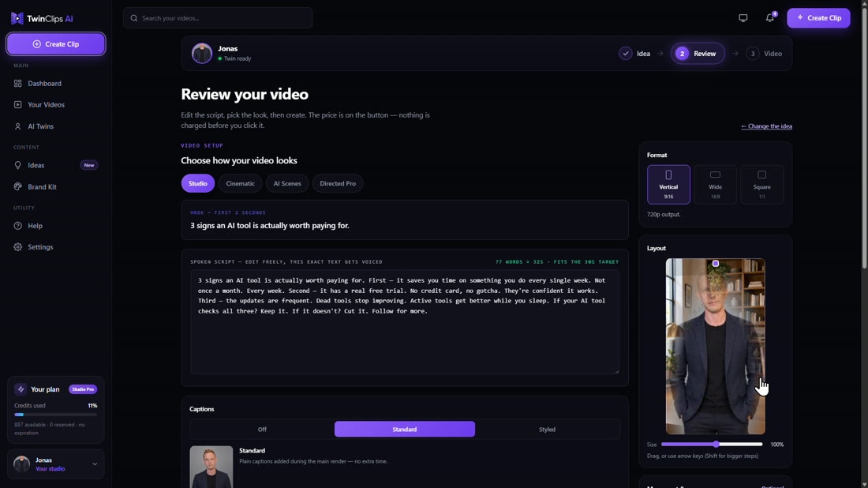Image resolution: width=868 pixels, height=488 pixels.
Task: Click the search magnifier icon
Action: (x=134, y=18)
